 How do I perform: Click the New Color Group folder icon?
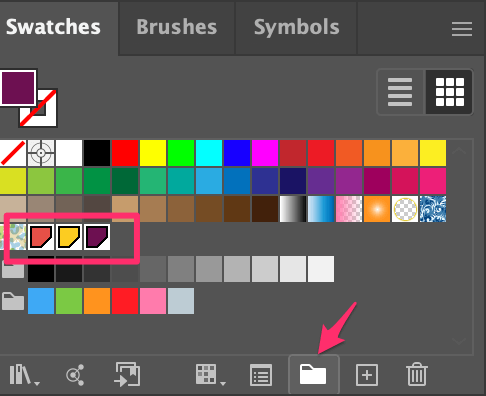coord(313,374)
